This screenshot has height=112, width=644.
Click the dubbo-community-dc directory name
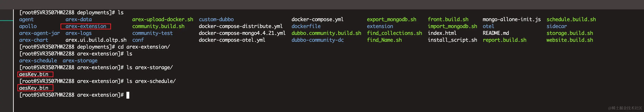(317, 40)
